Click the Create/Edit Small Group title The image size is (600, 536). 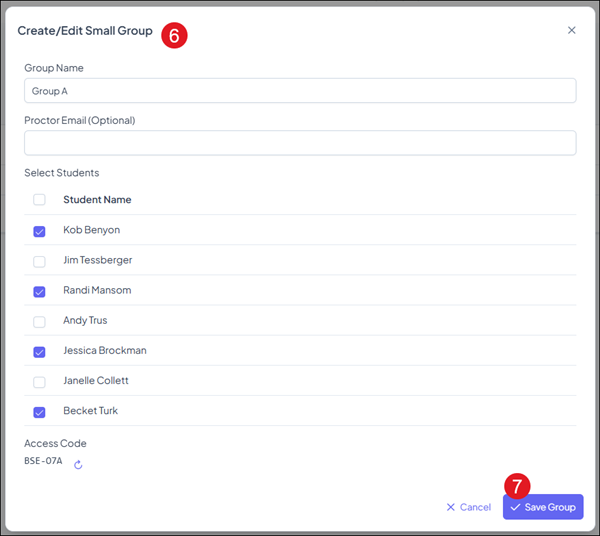(x=85, y=31)
